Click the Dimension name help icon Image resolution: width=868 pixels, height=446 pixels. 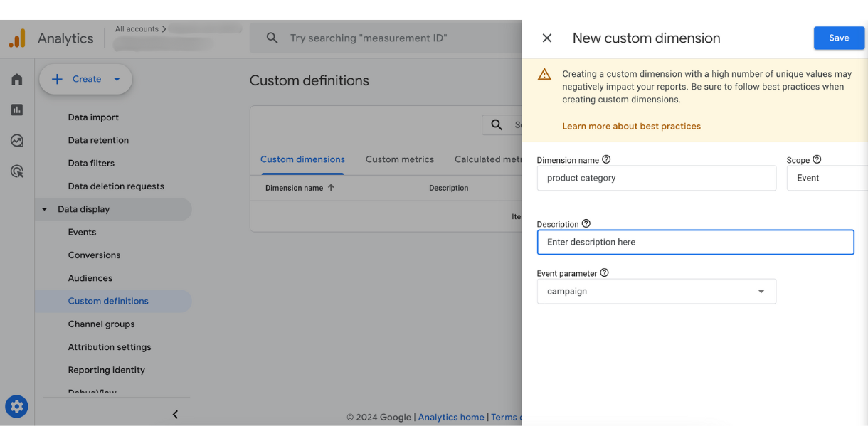(x=605, y=159)
